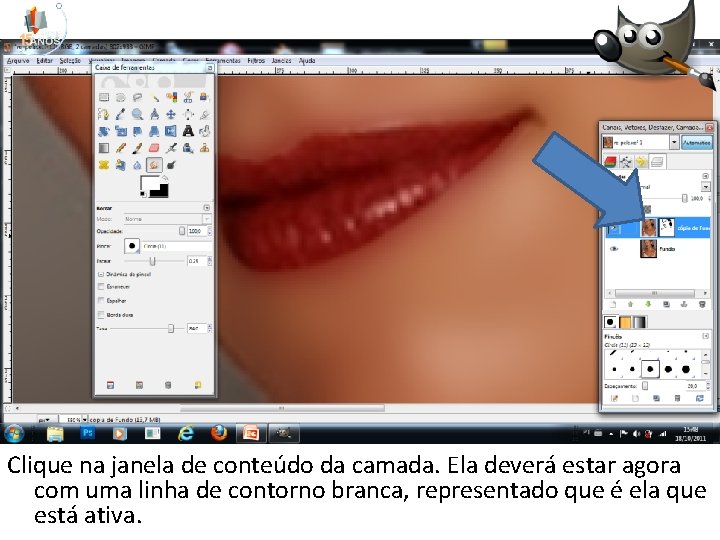Viewport: 720px width, 540px height.
Task: Click the Automático button
Action: click(x=696, y=143)
